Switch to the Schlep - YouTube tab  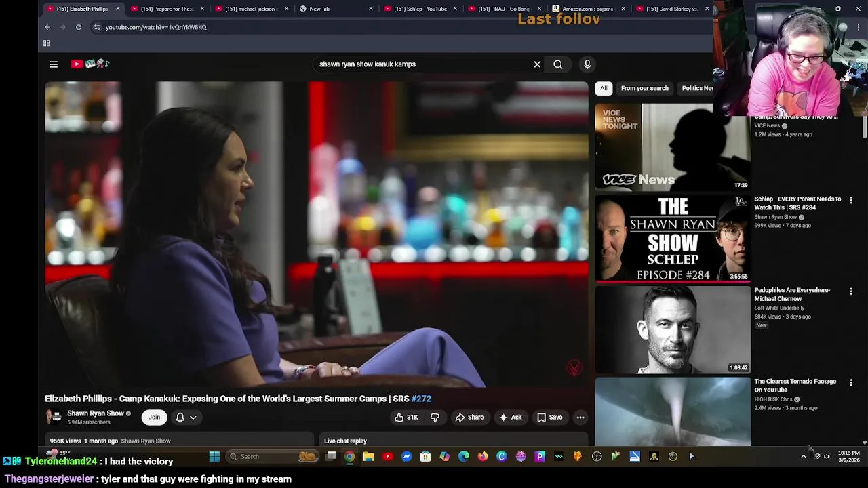[419, 9]
